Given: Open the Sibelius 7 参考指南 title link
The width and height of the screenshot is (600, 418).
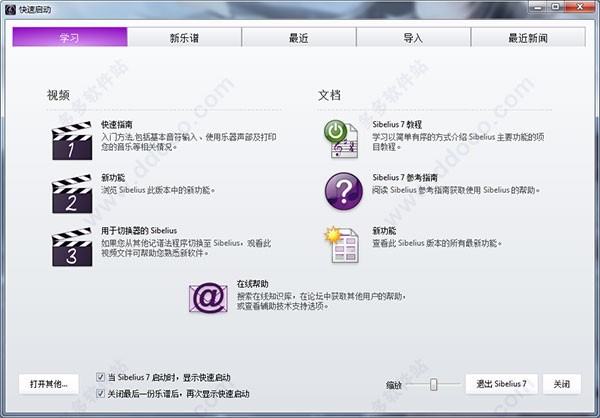Looking at the screenshot, I should 405,178.
